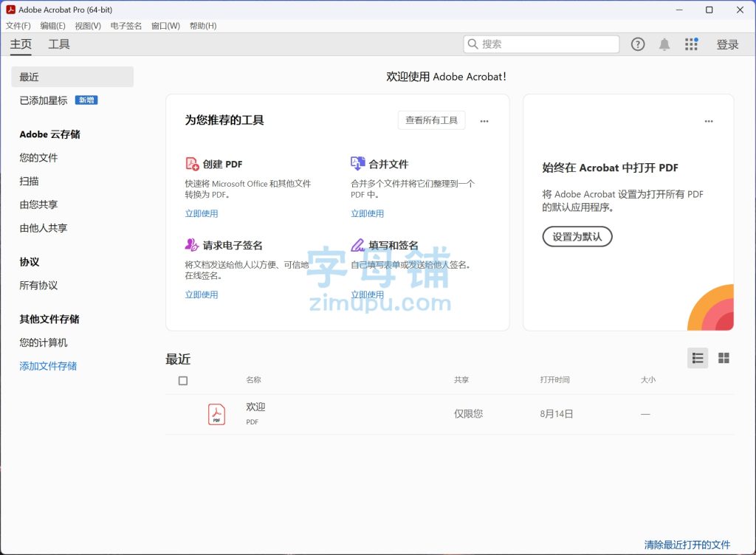Click the 设置为默认 button
This screenshot has height=555, width=756.
point(577,237)
